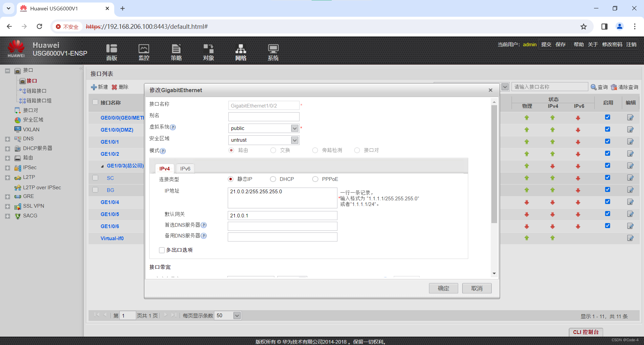Expand the DNS tree node
The width and height of the screenshot is (644, 345).
[7, 139]
